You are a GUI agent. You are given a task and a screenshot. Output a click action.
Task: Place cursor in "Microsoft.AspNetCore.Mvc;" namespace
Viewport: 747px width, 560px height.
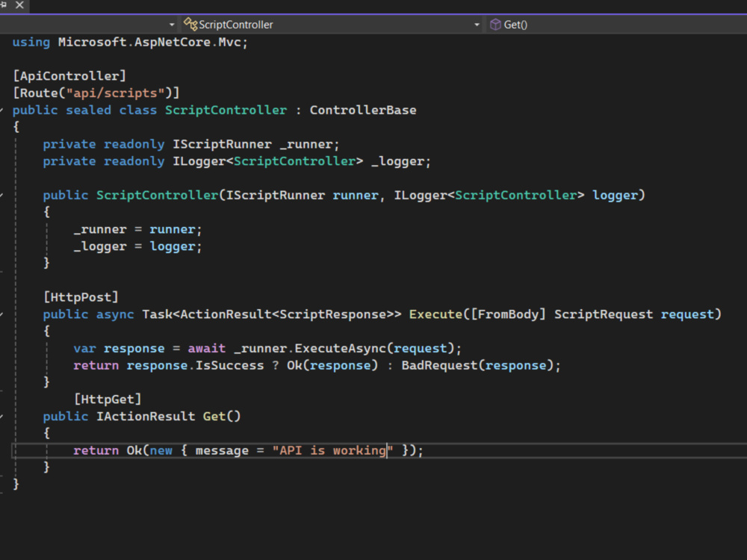tap(153, 43)
